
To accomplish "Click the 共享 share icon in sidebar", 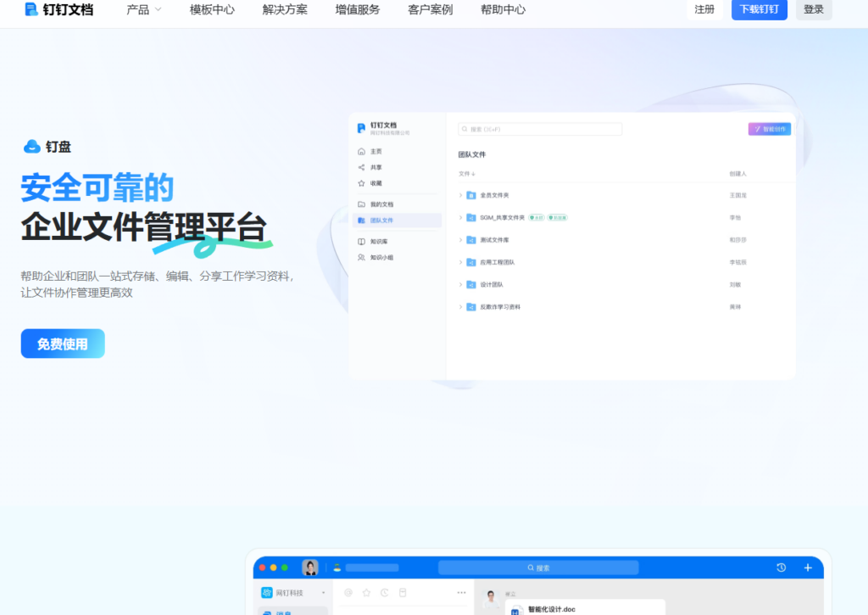I will pos(362,167).
